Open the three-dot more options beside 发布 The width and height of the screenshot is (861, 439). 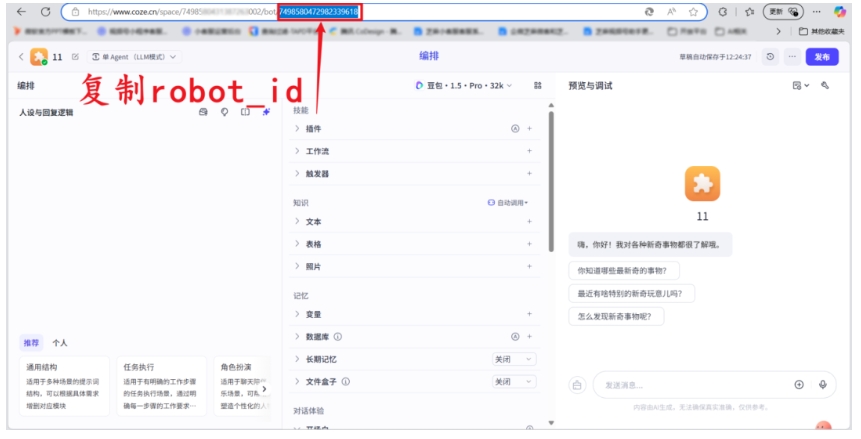tap(792, 57)
